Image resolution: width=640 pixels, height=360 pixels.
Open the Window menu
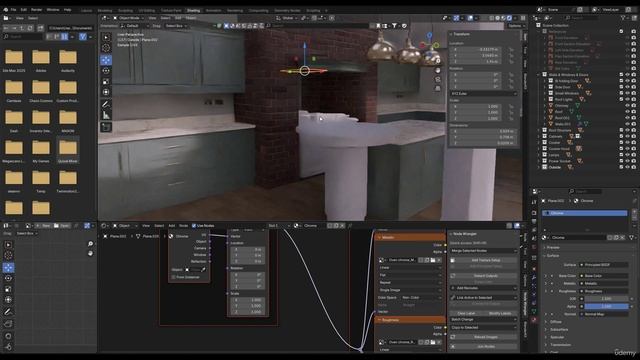[x=53, y=9]
